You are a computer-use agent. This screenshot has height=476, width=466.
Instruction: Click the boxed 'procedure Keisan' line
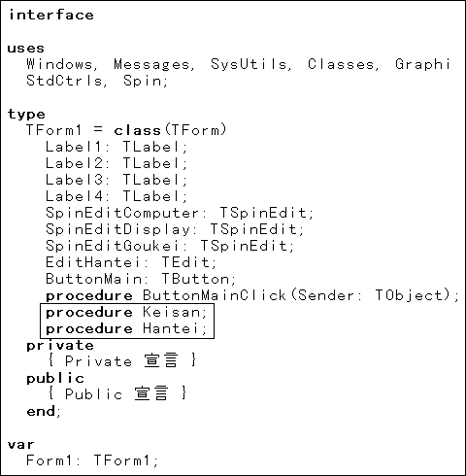(126, 312)
